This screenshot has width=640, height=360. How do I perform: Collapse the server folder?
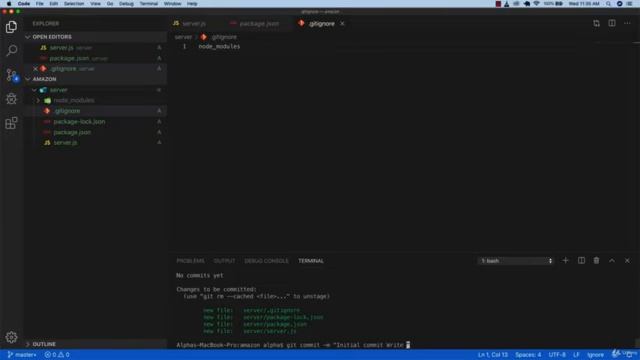click(34, 90)
